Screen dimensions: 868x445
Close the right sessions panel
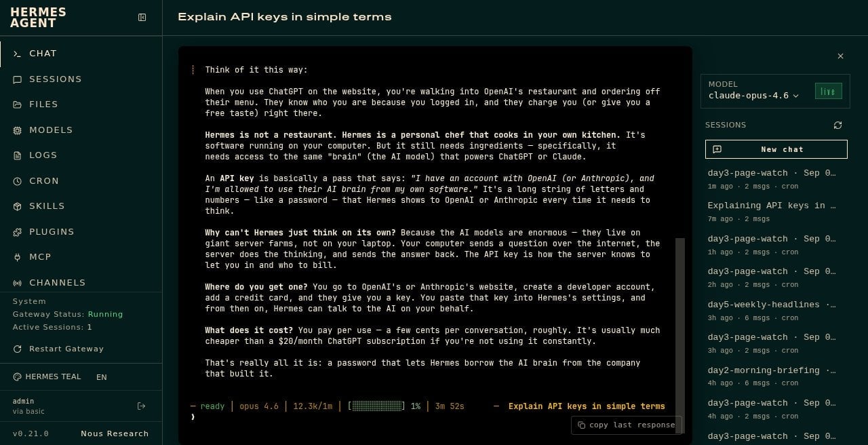point(840,56)
